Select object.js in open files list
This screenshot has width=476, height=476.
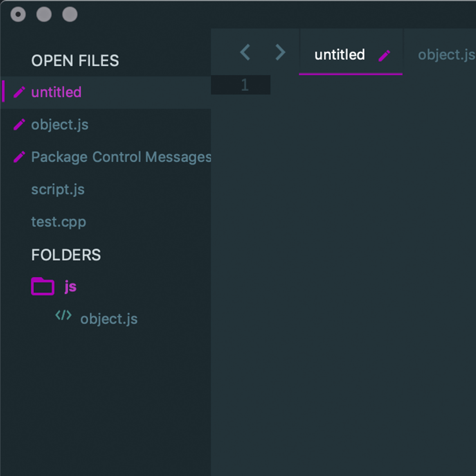click(x=59, y=125)
